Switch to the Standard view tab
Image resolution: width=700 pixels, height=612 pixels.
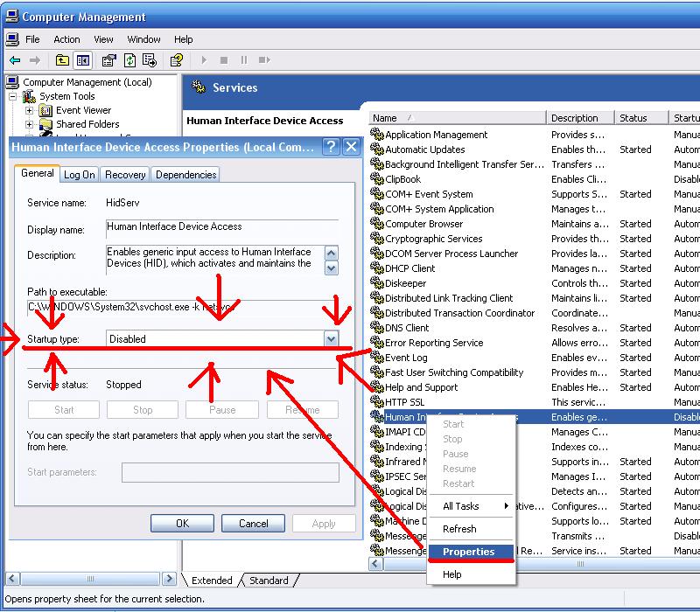point(269,581)
